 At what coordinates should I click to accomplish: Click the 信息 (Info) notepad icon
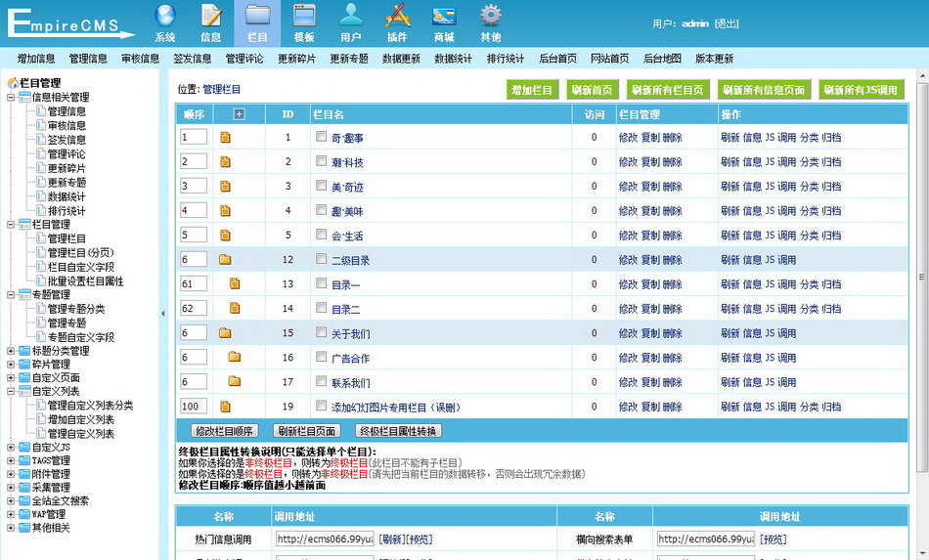click(x=211, y=17)
